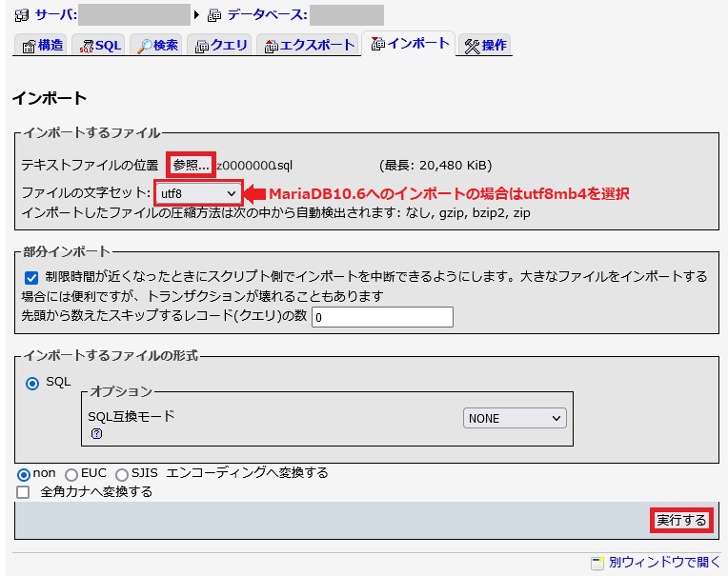728x576 pixels.
Task: Click the 参照... browse button
Action: coord(191,165)
